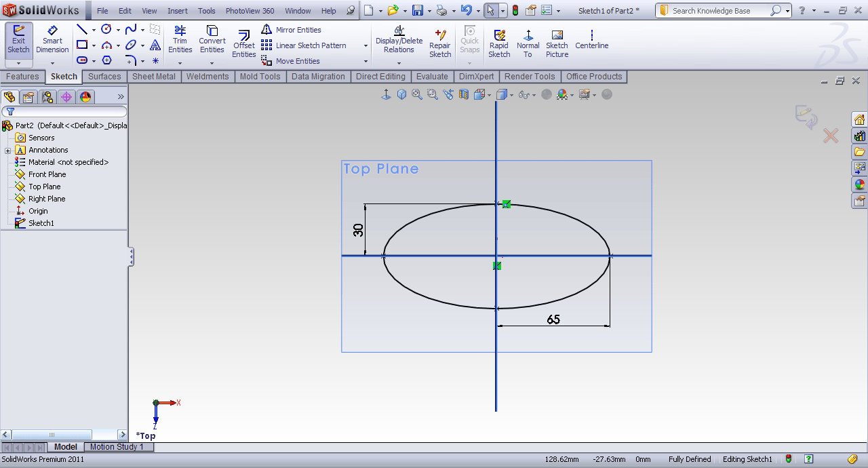
Task: Select the Centerpoint Arc tool
Action: pyautogui.click(x=106, y=45)
